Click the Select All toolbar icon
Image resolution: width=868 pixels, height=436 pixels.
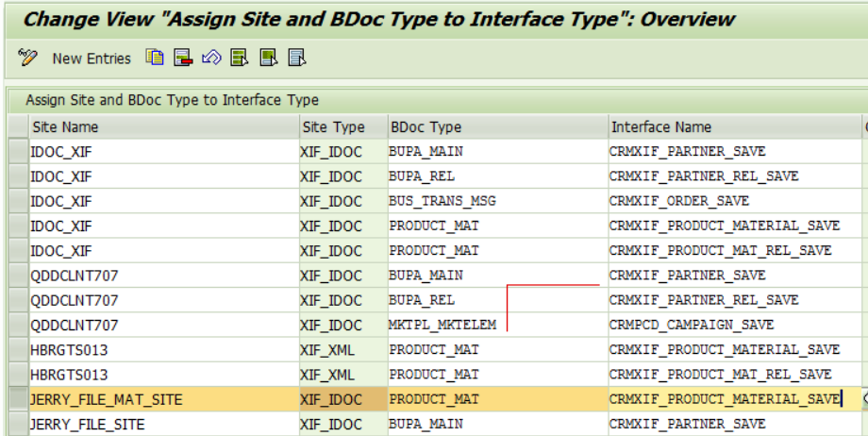(x=240, y=58)
